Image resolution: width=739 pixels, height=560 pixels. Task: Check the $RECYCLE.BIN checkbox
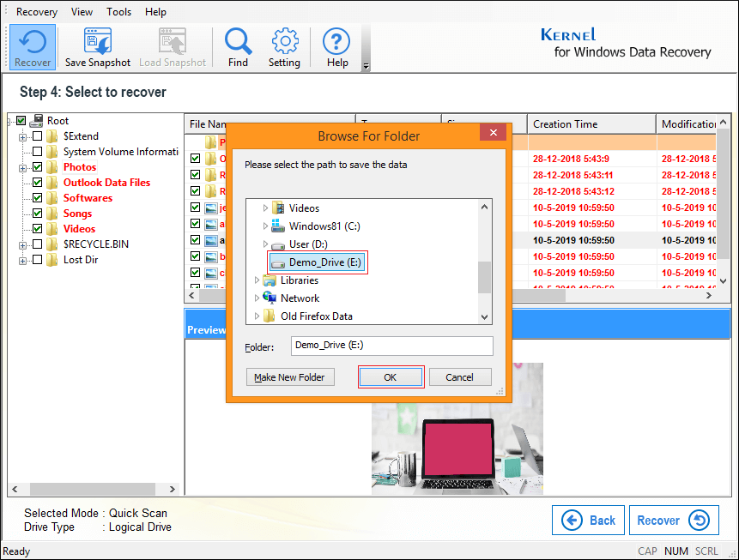click(37, 244)
